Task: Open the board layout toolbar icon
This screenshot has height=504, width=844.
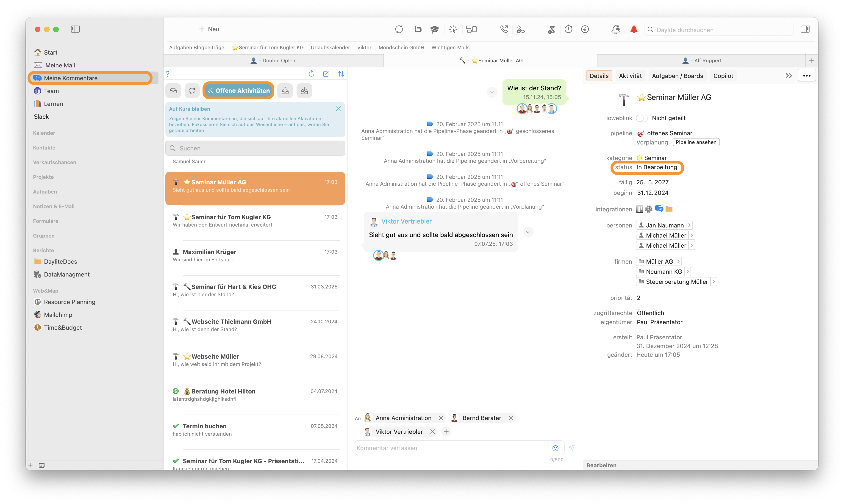Action: click(x=471, y=29)
